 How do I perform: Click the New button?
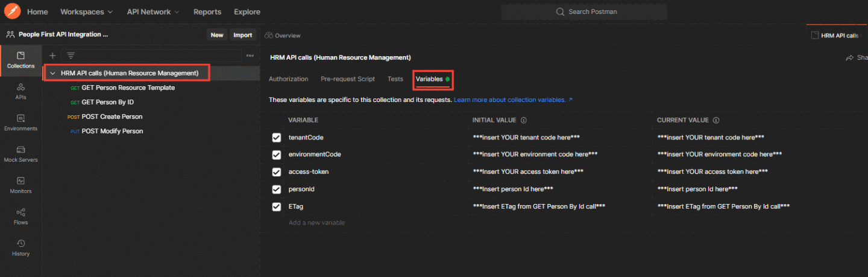(217, 35)
